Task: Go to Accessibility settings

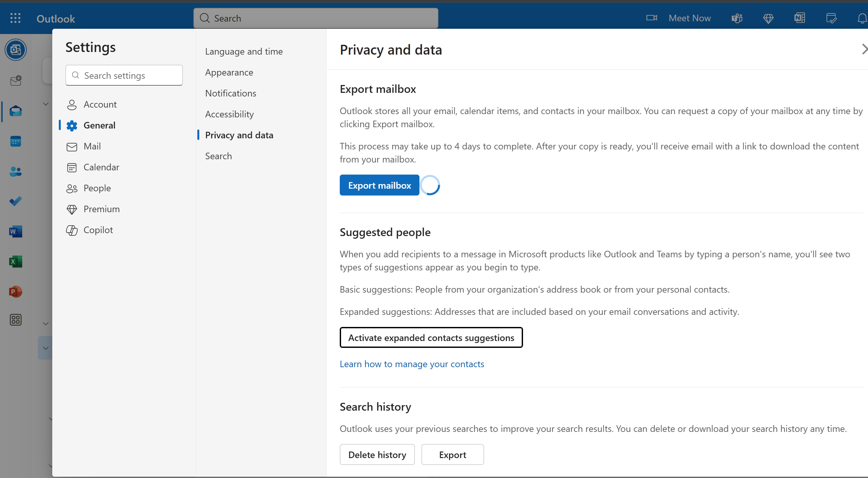Action: coord(229,114)
